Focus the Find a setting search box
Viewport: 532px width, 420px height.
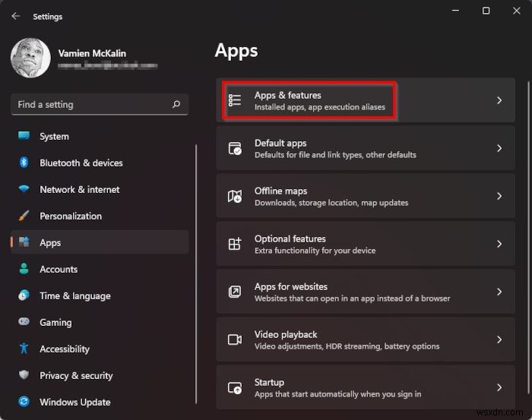100,104
